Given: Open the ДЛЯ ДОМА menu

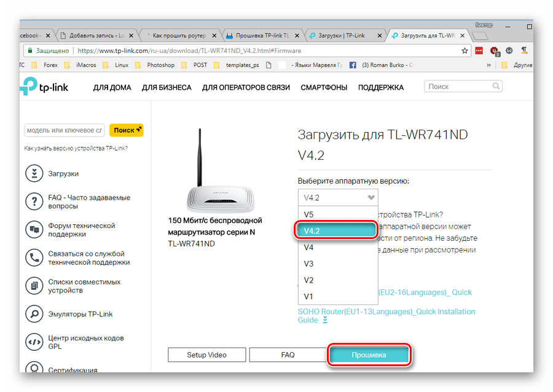Looking at the screenshot, I should pyautogui.click(x=112, y=87).
